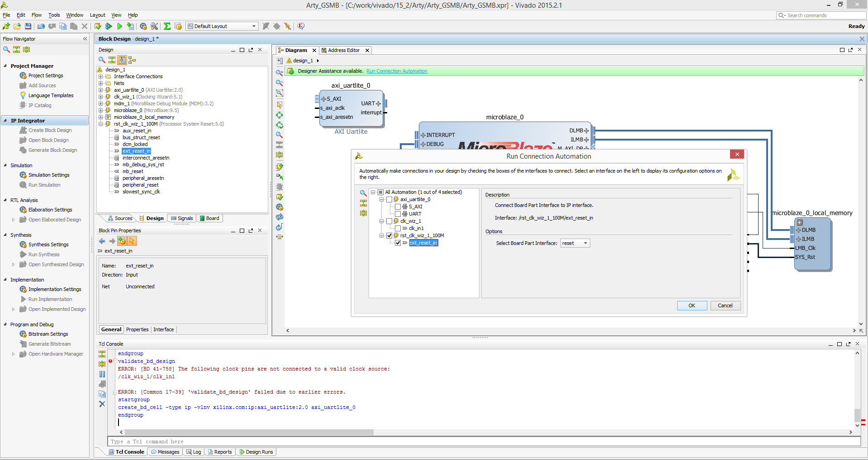Check the axi_uartlite_0 checkbox
Viewport: 868px width, 460px height.
click(389, 199)
